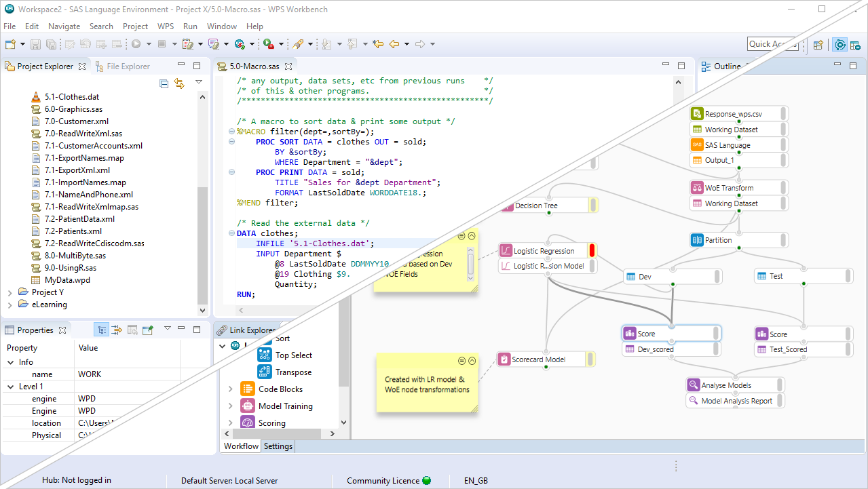
Task: Click the WoE Transform node icon
Action: [696, 188]
